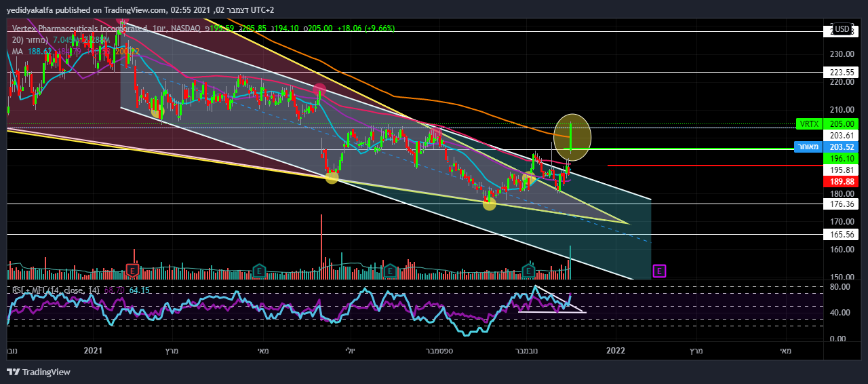This screenshot has width=868, height=384.
Task: Click the MA indicator legend
Action: 19,51
